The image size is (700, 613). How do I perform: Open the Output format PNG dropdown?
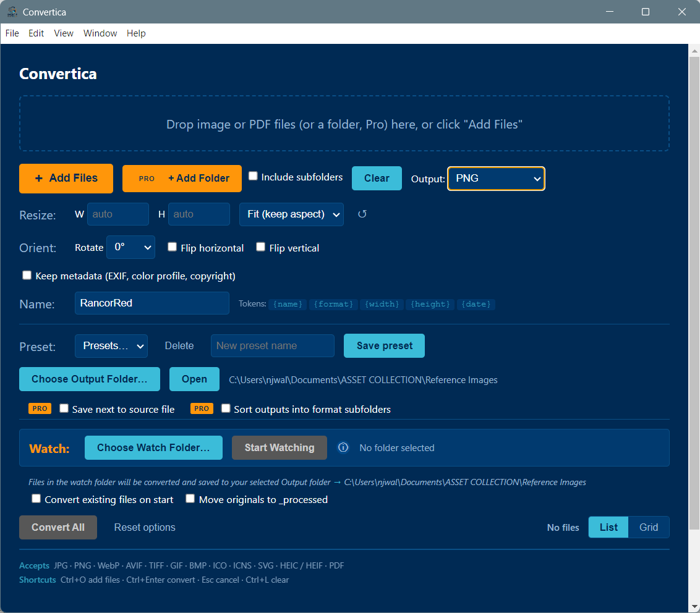[496, 179]
